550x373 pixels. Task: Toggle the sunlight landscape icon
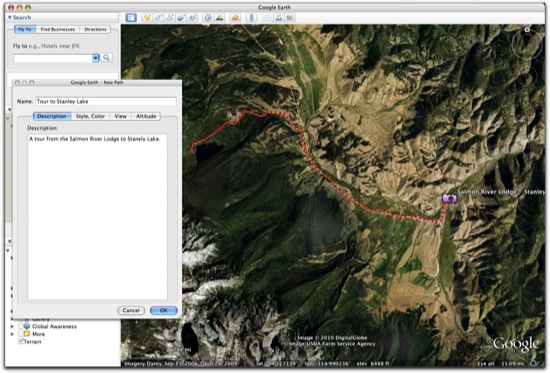(x=220, y=18)
